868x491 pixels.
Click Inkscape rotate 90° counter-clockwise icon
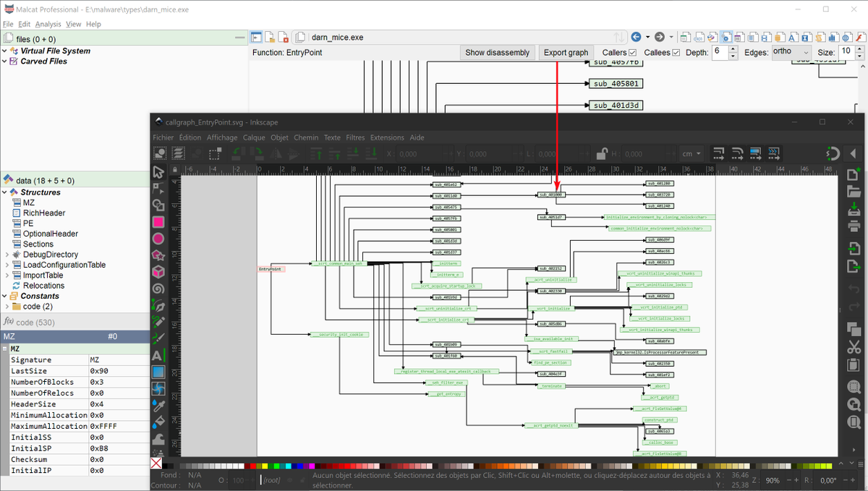tap(237, 153)
